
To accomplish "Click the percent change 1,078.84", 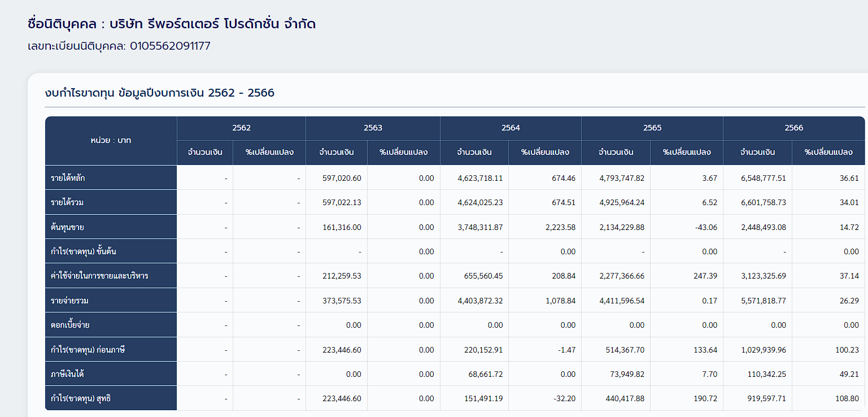I will [x=561, y=301].
